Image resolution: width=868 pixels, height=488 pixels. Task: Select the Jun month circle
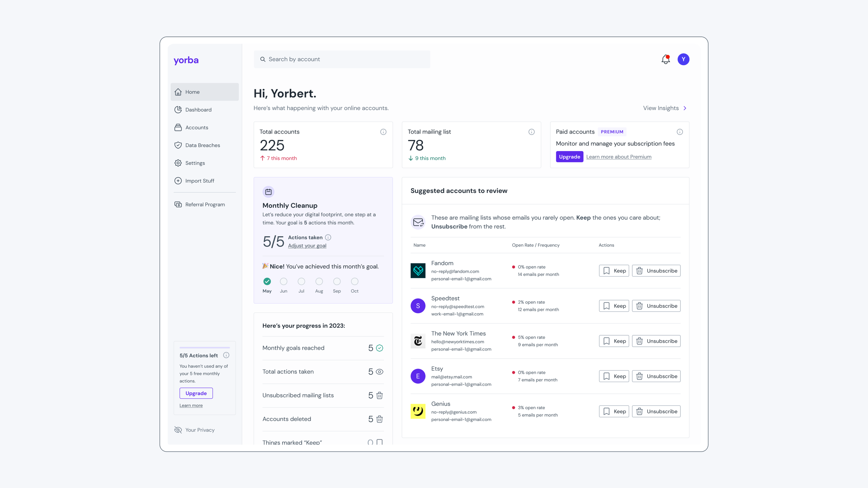point(283,281)
